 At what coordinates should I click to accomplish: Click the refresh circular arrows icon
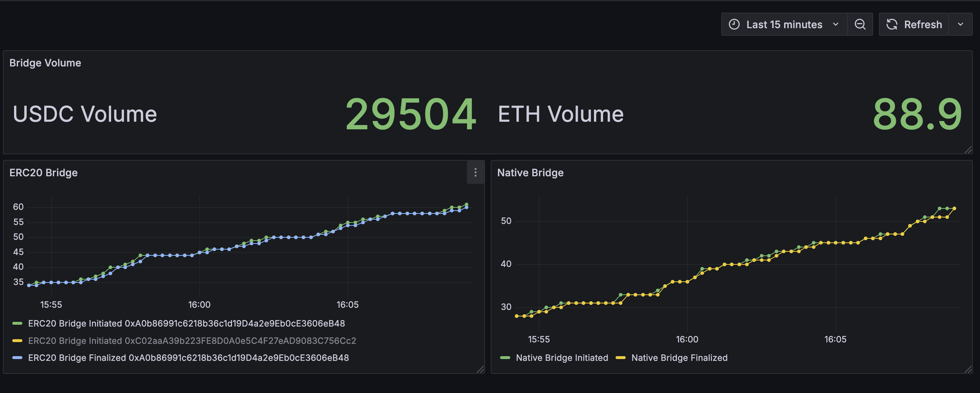[892, 24]
